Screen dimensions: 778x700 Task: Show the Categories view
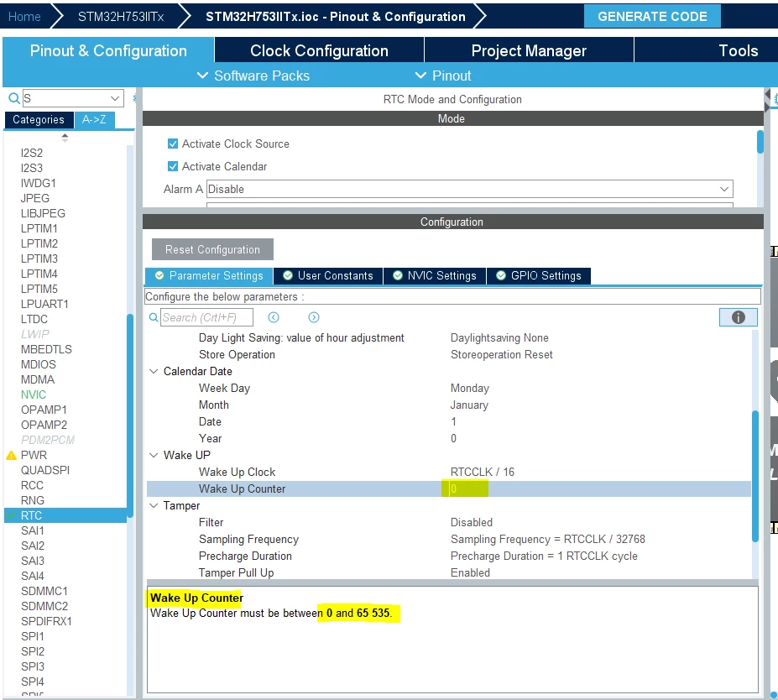[39, 119]
